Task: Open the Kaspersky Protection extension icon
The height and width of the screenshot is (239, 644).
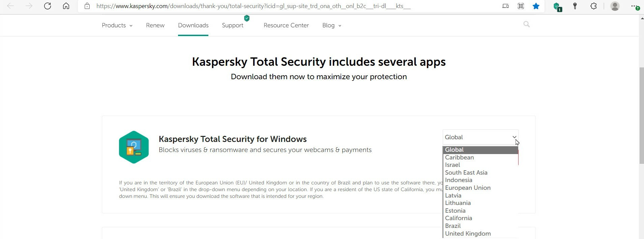Action: (557, 7)
